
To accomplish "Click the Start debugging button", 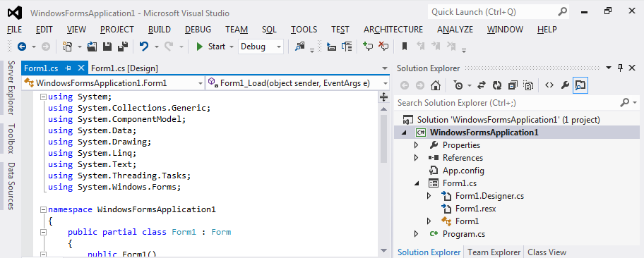I will [x=210, y=47].
